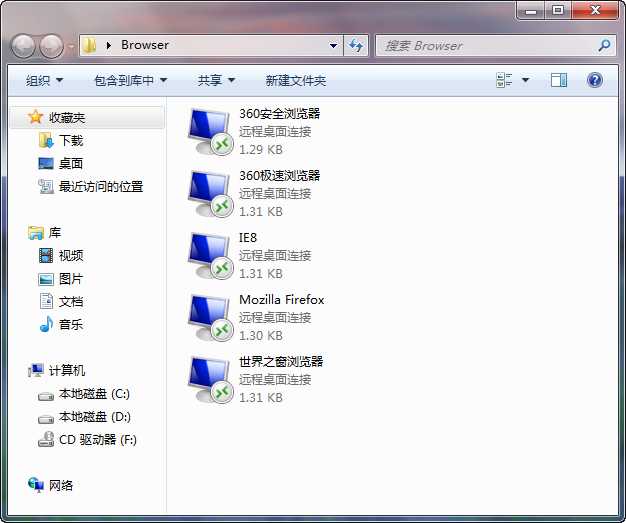Open the address bar history dropdown arrow
This screenshot has height=523, width=626.
(x=333, y=46)
